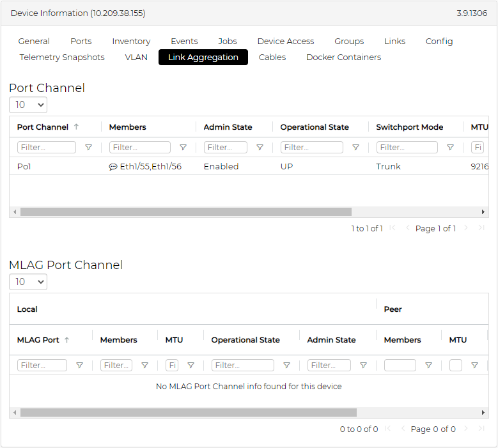The width and height of the screenshot is (498, 448).
Task: Switch to the VLAN tab
Action: [136, 58]
